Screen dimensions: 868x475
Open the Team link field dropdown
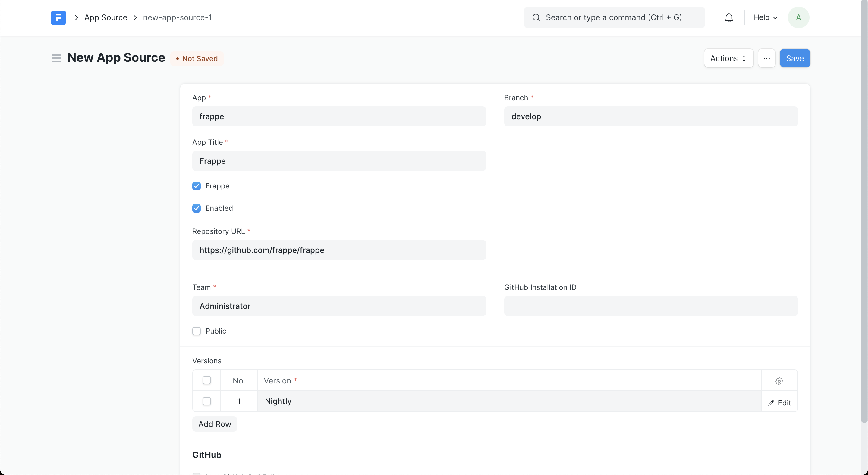339,306
